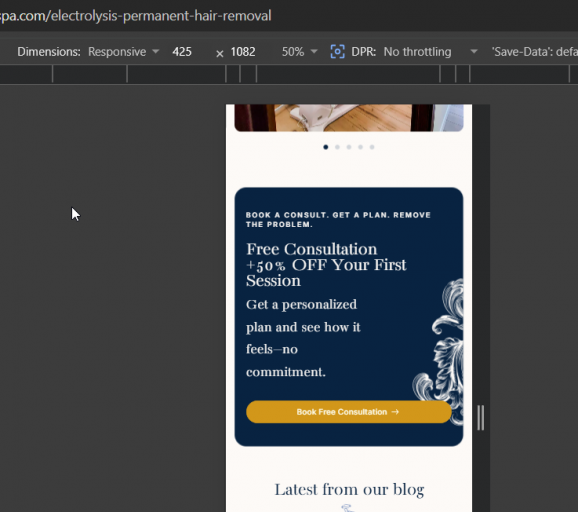Click the carousel photo at top
This screenshot has width=578, height=512.
(x=349, y=118)
